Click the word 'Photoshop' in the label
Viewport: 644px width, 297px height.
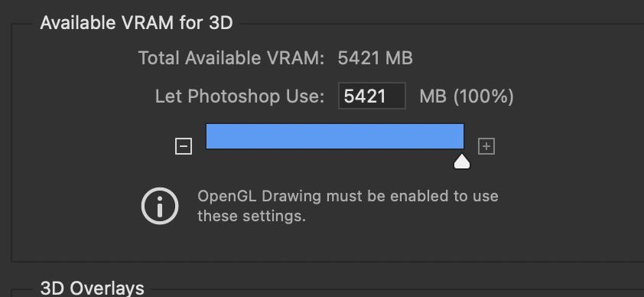234,96
